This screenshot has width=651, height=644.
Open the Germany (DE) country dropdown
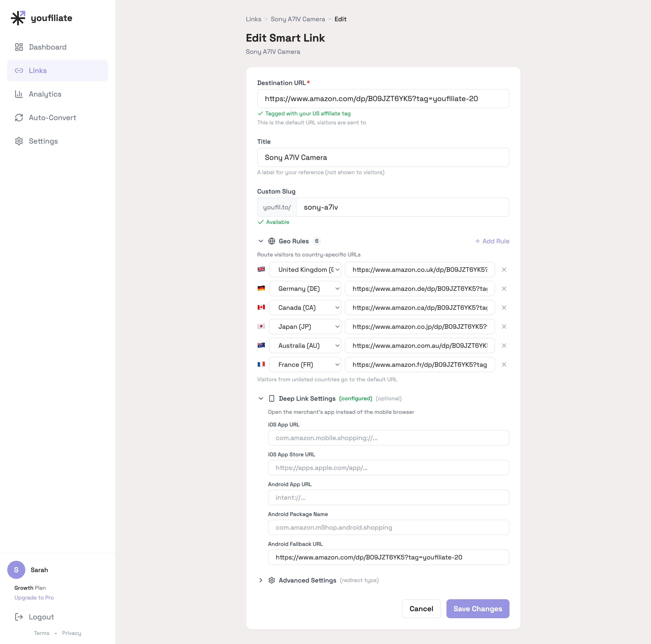point(305,289)
